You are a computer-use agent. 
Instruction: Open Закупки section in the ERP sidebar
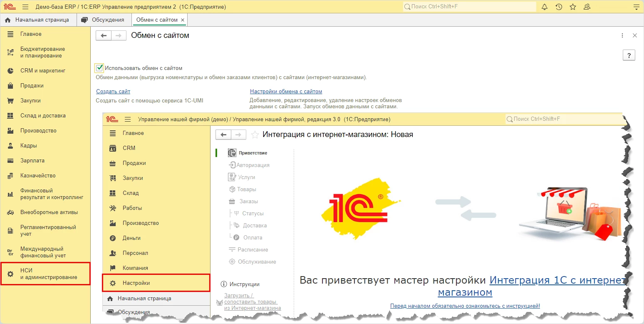click(45, 101)
